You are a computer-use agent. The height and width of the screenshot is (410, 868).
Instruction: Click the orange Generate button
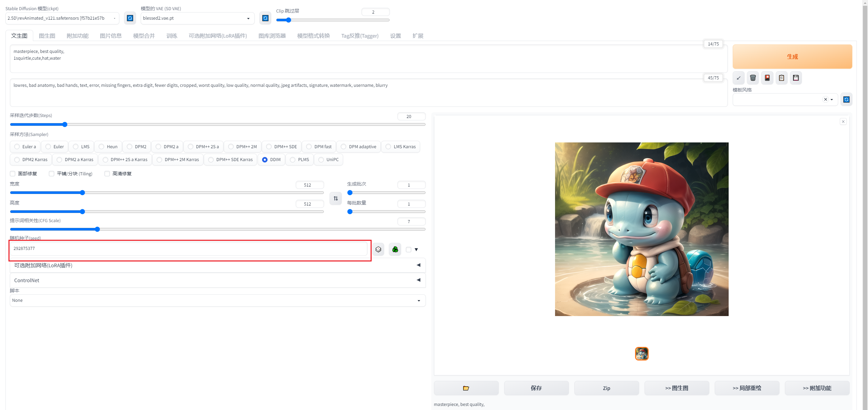click(792, 57)
